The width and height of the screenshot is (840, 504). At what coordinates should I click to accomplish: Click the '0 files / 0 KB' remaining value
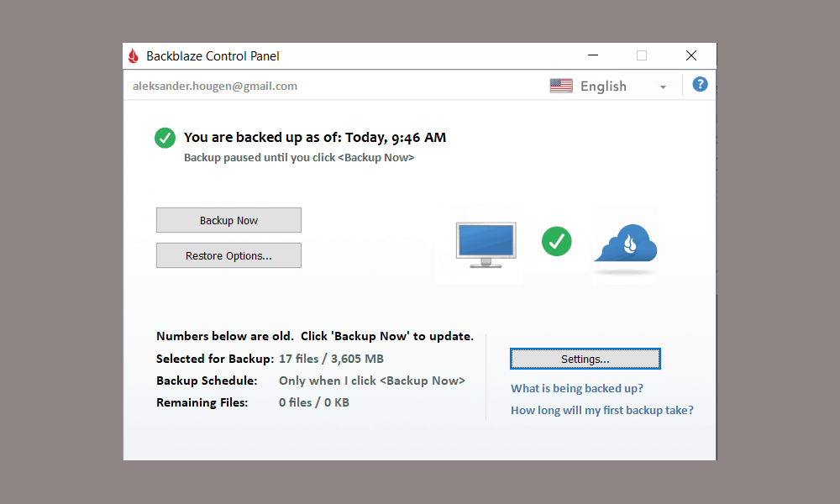pos(314,402)
